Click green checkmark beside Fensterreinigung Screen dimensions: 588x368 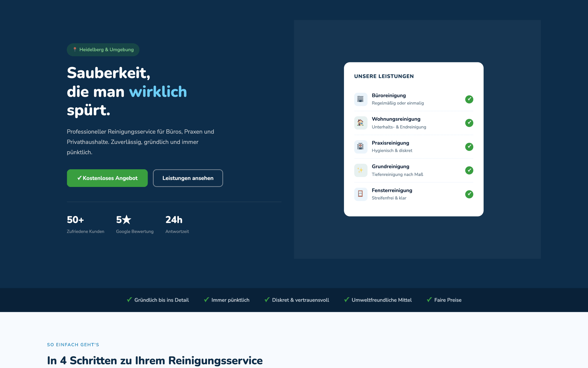click(469, 194)
